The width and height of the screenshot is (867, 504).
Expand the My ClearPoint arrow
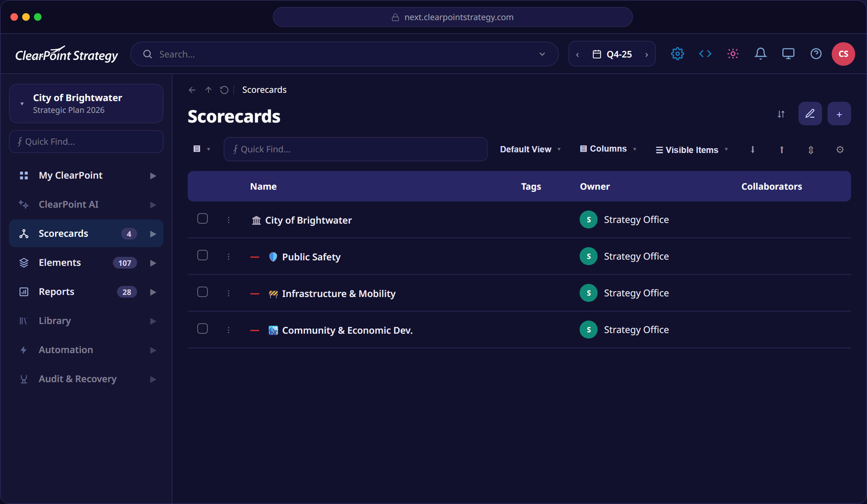pyautogui.click(x=153, y=176)
